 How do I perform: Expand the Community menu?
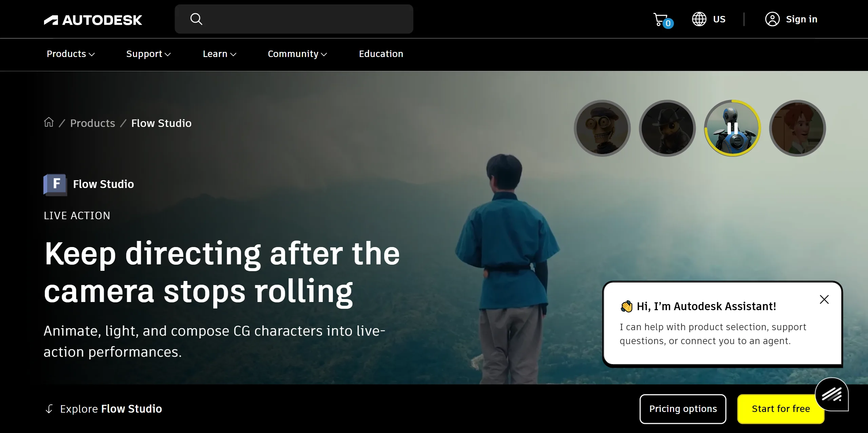pyautogui.click(x=297, y=54)
